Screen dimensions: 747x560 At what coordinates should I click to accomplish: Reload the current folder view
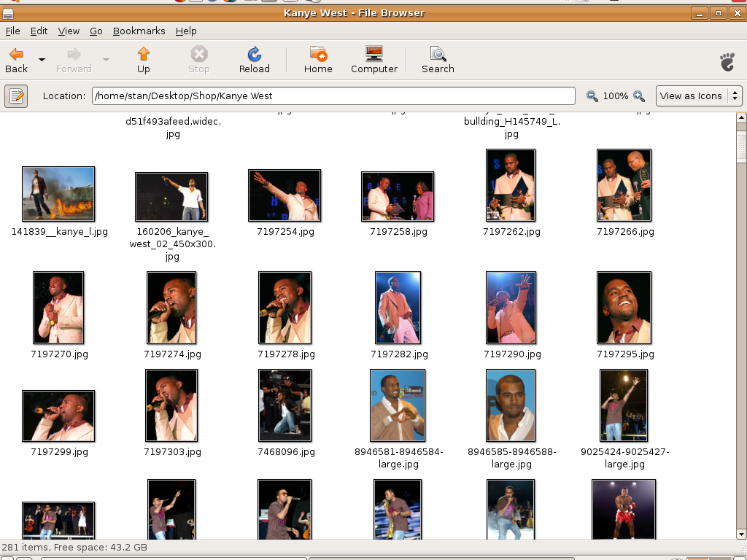(254, 55)
